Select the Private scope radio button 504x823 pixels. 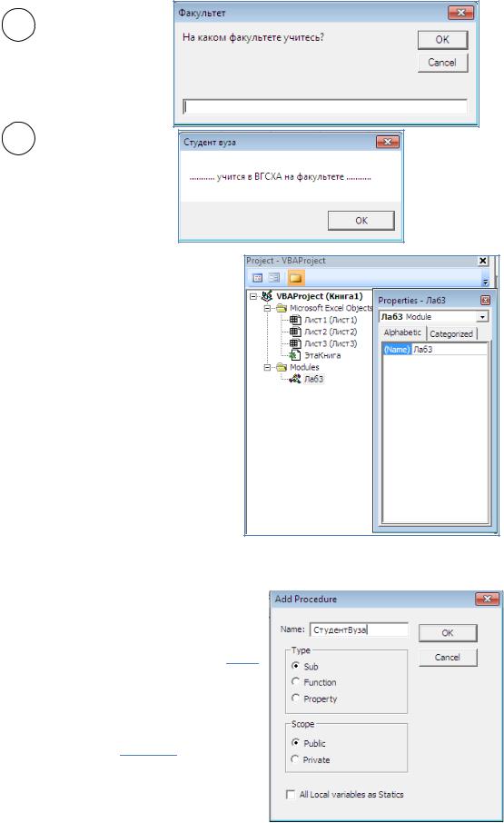click(x=296, y=759)
